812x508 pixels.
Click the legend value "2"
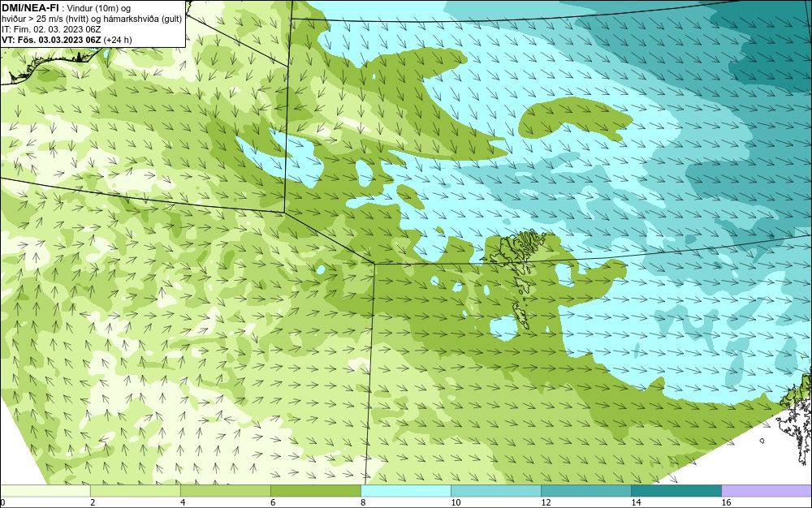point(93,502)
